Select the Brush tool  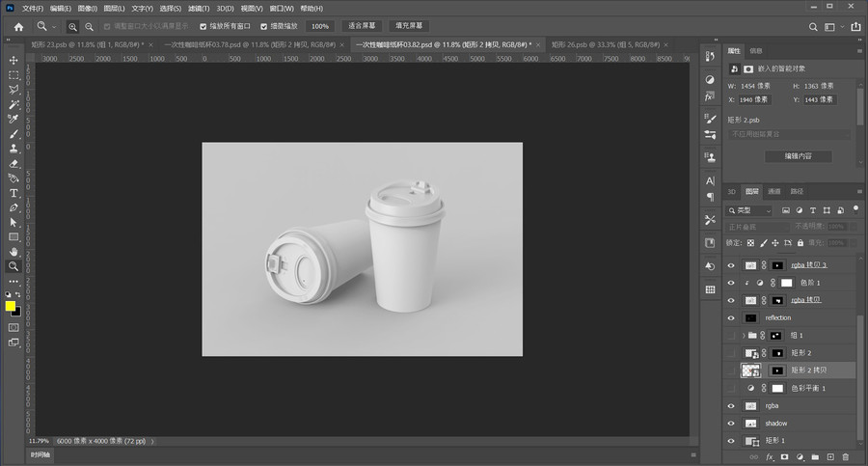(14, 134)
